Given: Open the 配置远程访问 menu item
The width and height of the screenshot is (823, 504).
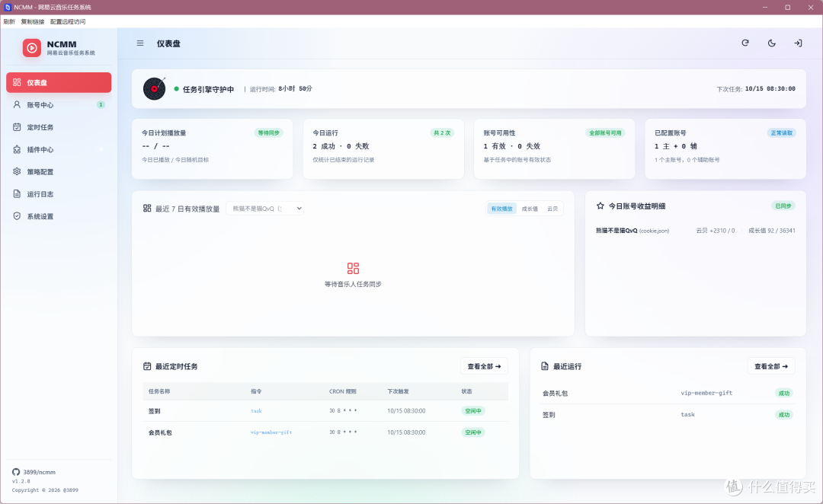Looking at the screenshot, I should 68,21.
